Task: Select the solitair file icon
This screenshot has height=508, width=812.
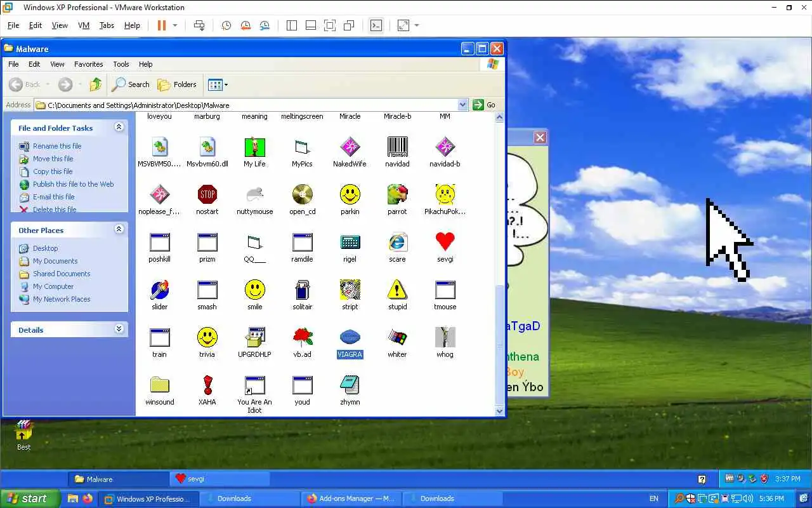Action: (302, 290)
